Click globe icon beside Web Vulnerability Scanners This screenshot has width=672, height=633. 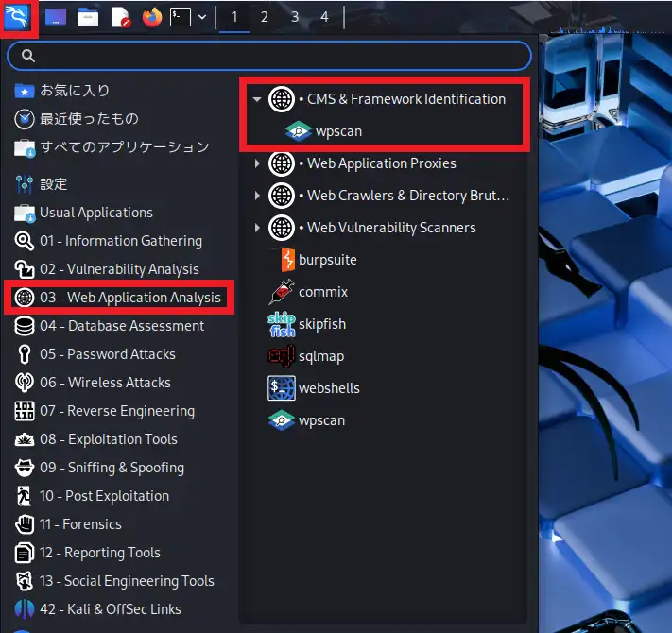[x=282, y=228]
